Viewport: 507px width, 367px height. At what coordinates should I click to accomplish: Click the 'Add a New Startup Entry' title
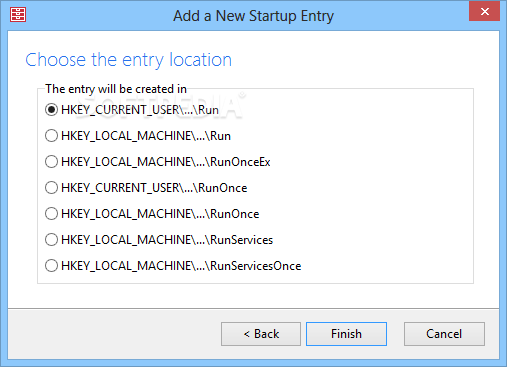pos(253,16)
